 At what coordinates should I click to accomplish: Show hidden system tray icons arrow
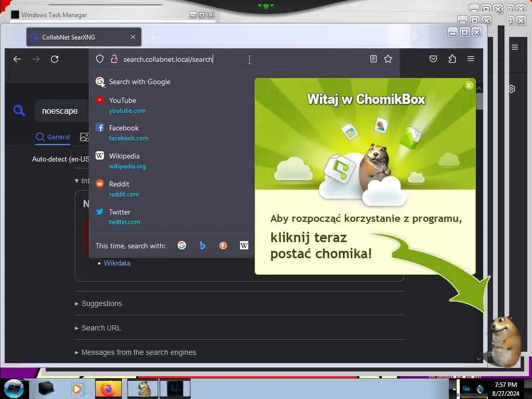[x=454, y=389]
